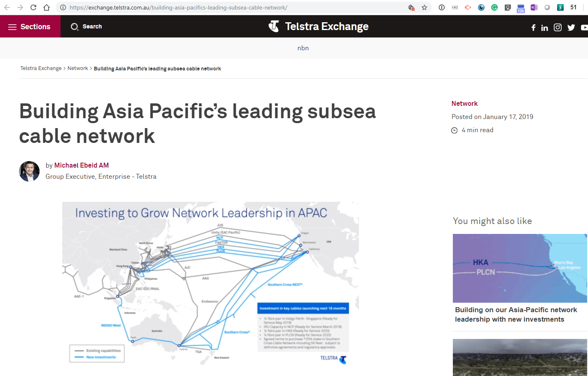Open the search magnifier in the header
The width and height of the screenshot is (588, 376).
(75, 26)
